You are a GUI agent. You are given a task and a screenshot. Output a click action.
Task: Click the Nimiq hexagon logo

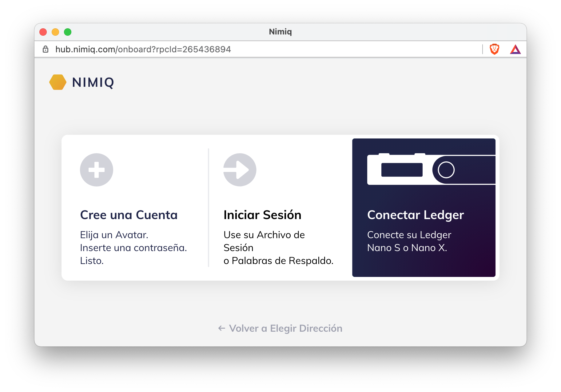tap(58, 82)
